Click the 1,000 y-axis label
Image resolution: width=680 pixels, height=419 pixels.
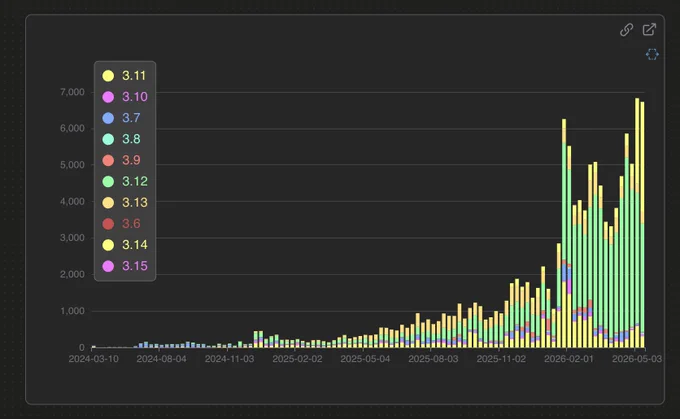[x=72, y=311]
